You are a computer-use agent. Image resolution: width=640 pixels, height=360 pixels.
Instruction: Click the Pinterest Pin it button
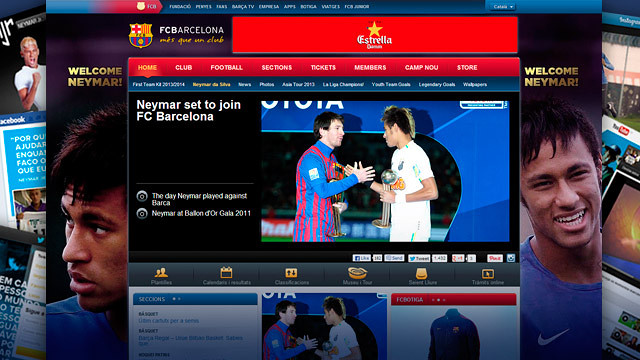pyautogui.click(x=495, y=258)
